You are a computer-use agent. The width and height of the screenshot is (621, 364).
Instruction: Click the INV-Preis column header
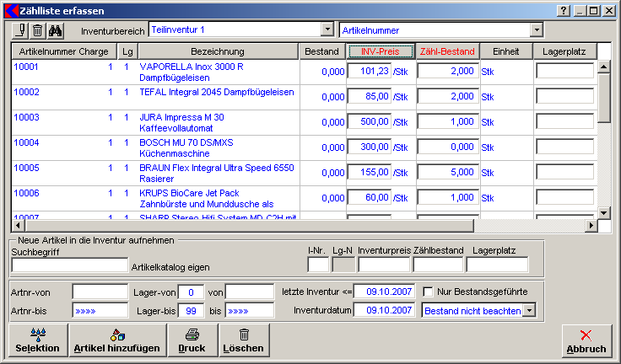click(380, 52)
